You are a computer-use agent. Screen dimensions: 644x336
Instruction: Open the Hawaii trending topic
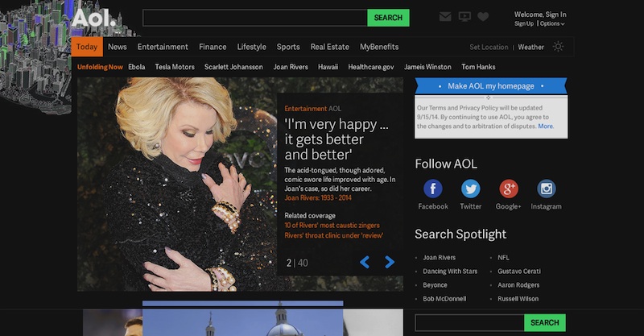coord(328,67)
